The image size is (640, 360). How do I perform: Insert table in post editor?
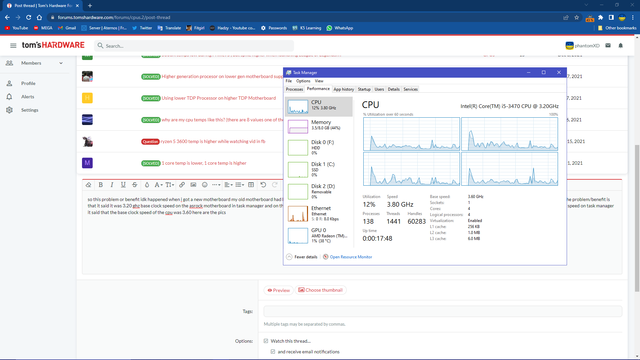tap(251, 185)
